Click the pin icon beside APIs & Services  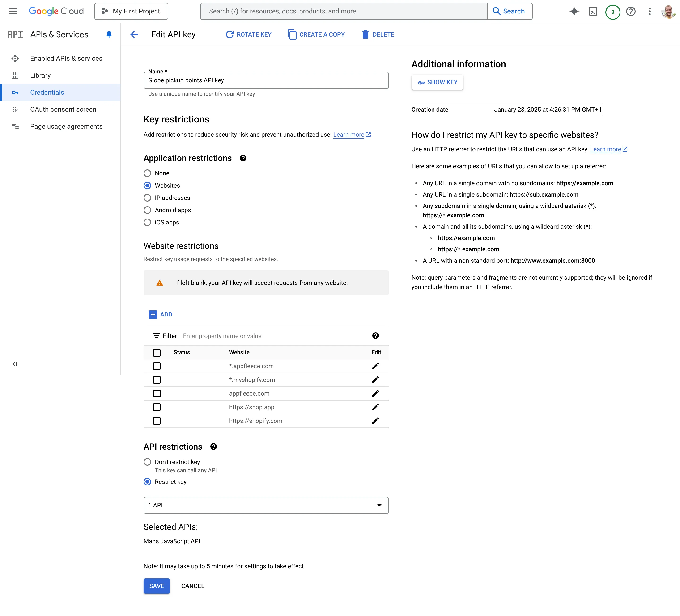coord(109,35)
